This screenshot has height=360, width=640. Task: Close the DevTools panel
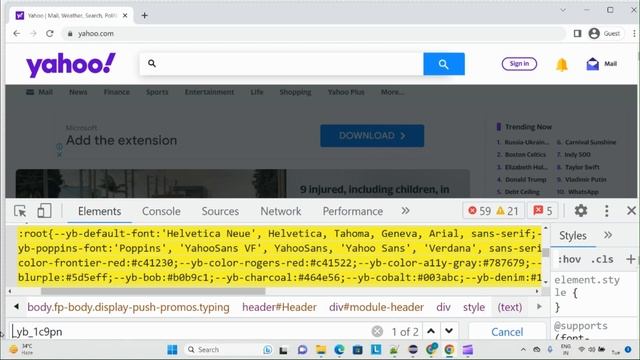tap(631, 211)
